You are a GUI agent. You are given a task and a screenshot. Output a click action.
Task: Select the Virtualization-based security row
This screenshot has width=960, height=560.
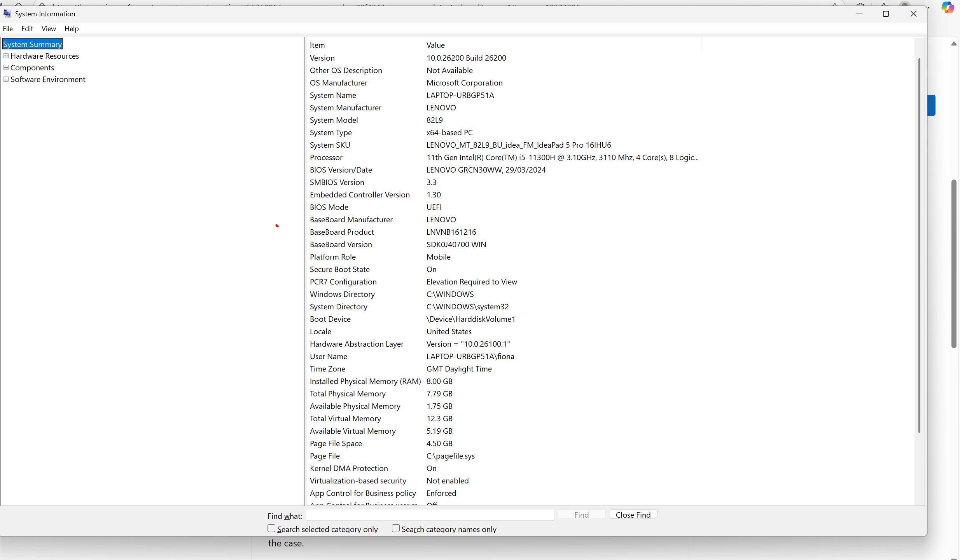coord(504,481)
